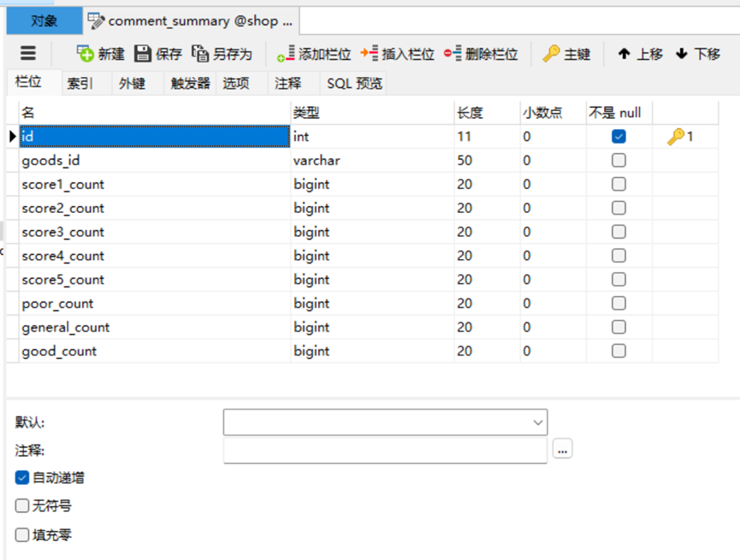Check not-null for goods_id
The height and width of the screenshot is (560, 740).
[x=619, y=161]
